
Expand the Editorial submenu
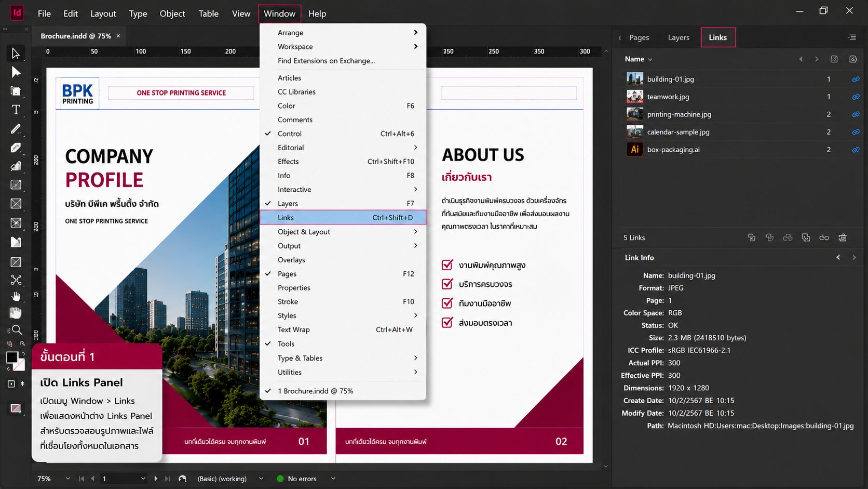pyautogui.click(x=343, y=148)
